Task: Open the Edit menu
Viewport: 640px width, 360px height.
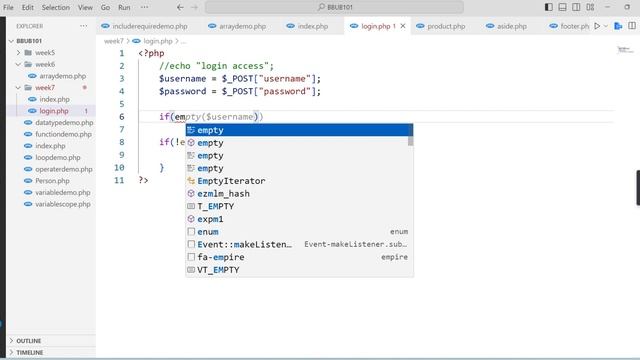Action: pos(28,7)
